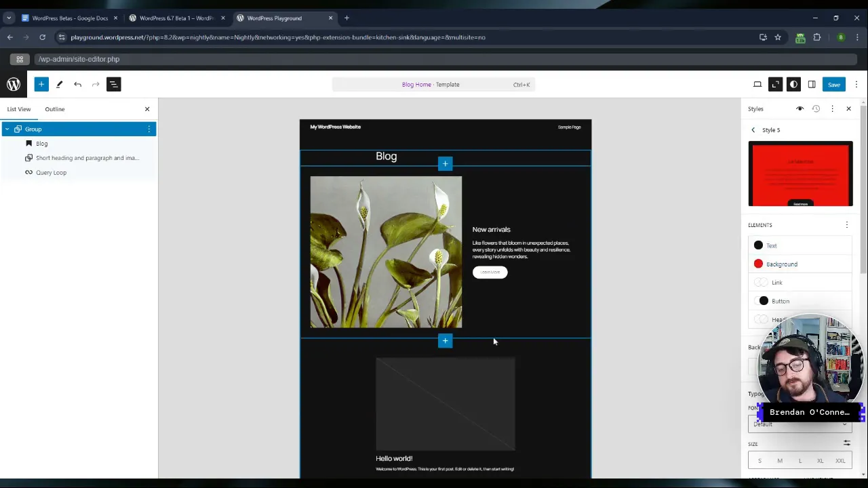This screenshot has height=488, width=868.
Task: Close the Styles sidebar panel
Action: click(x=848, y=108)
